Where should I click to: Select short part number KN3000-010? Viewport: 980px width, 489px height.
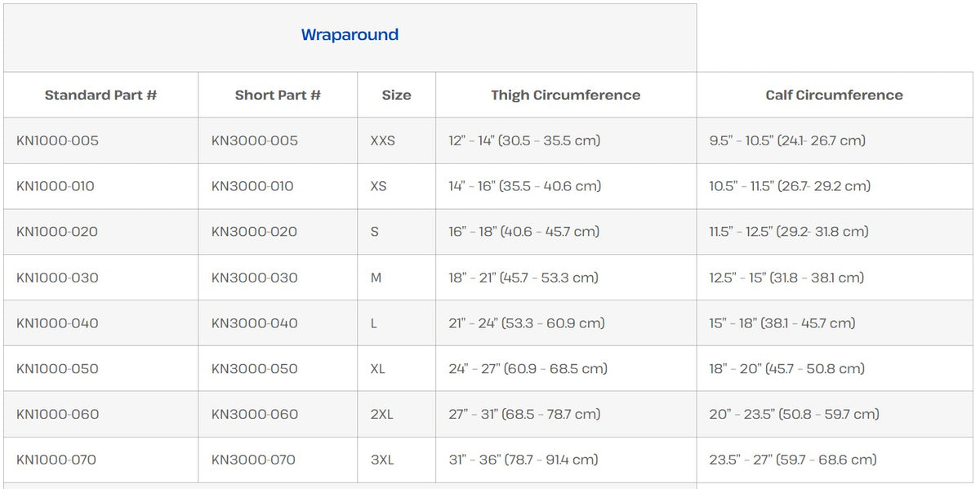tap(252, 186)
